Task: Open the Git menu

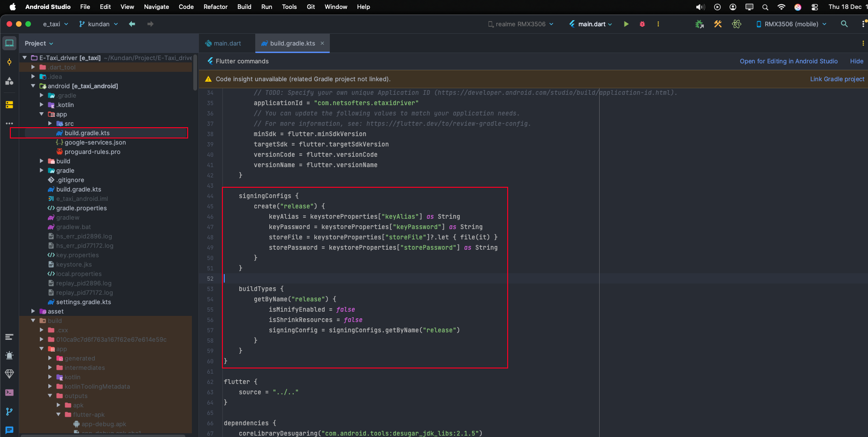Action: click(311, 7)
